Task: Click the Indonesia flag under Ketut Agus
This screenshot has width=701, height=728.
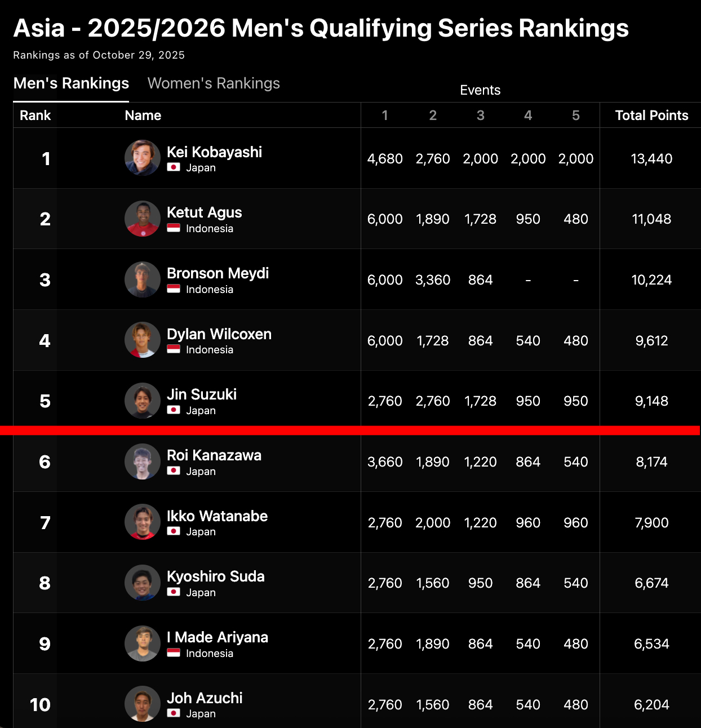Action: coord(174,228)
